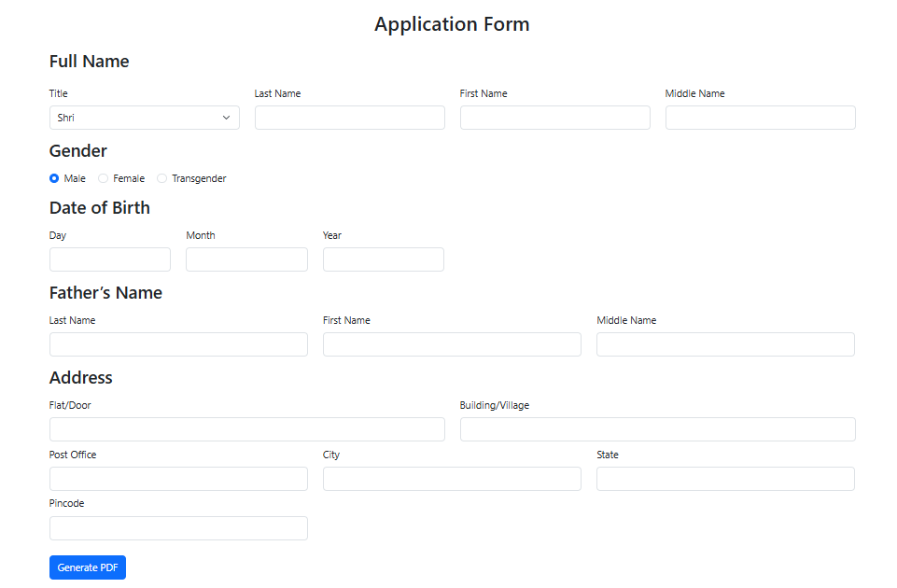The height and width of the screenshot is (588, 897).
Task: Click the Day of birth field
Action: tap(110, 259)
